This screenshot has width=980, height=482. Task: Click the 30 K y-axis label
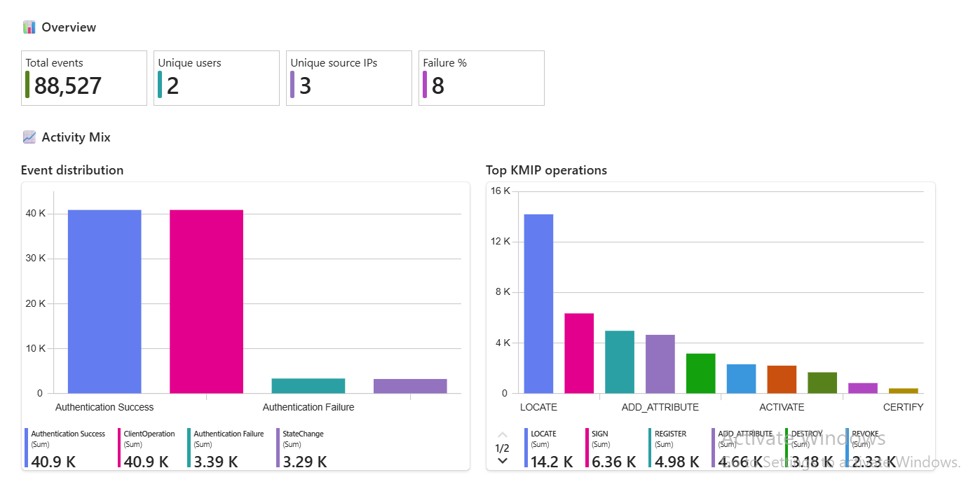coord(35,259)
